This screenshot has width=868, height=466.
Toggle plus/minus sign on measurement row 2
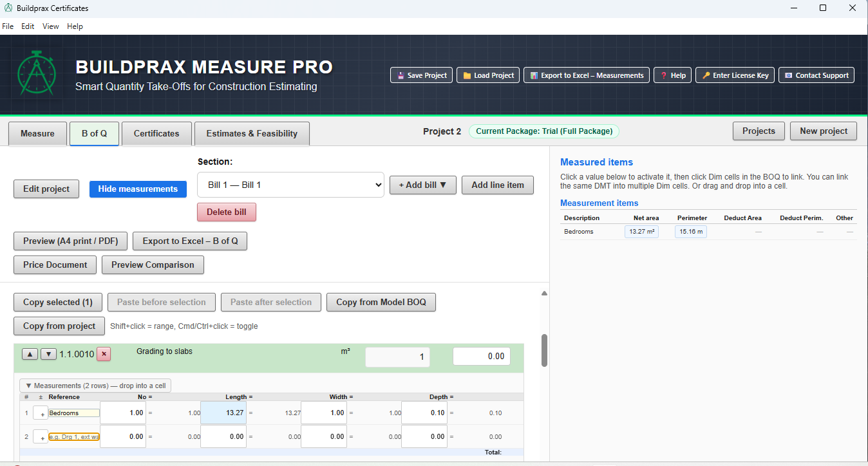(41, 437)
